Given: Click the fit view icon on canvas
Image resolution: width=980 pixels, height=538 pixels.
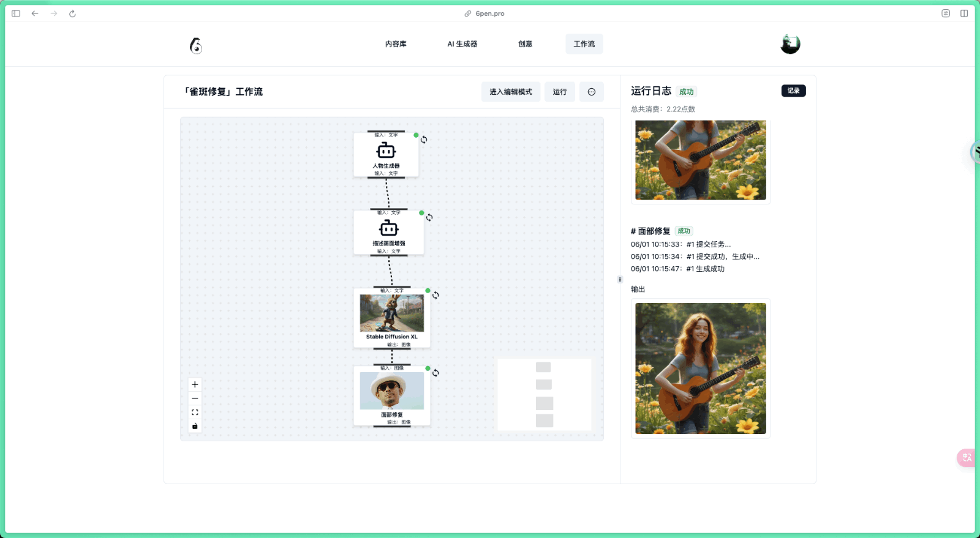Looking at the screenshot, I should pyautogui.click(x=195, y=413).
